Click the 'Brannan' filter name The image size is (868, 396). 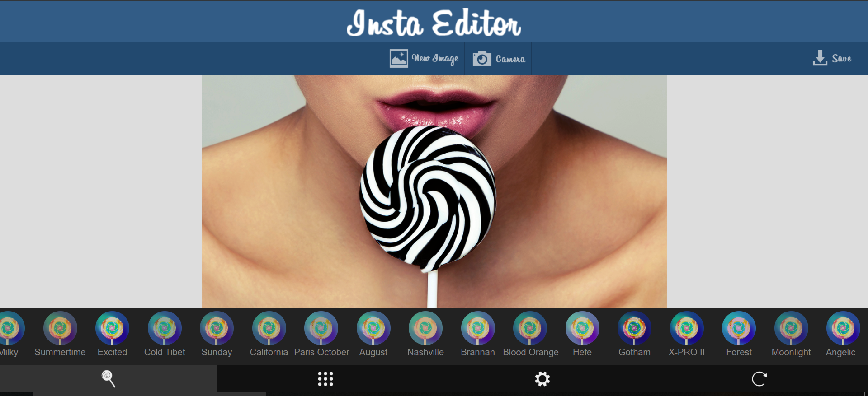tap(478, 352)
